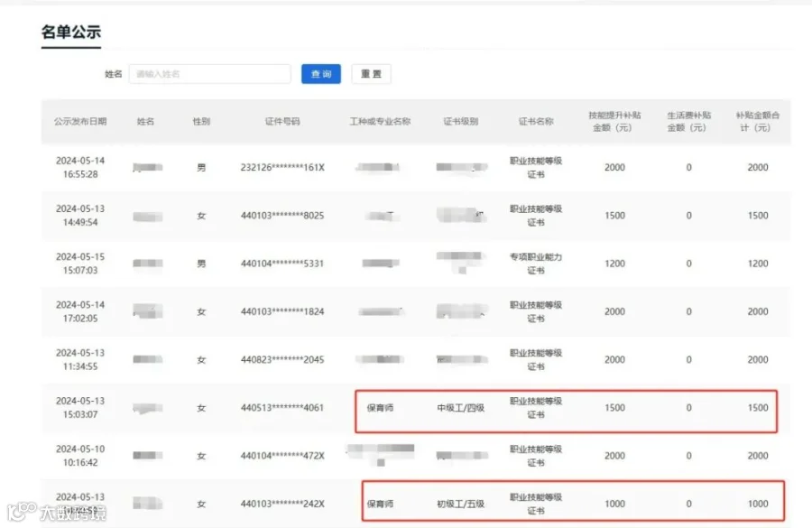Viewport: 812px width, 528px height.
Task: Select row with ID 232126********161X
Action: coord(416,167)
